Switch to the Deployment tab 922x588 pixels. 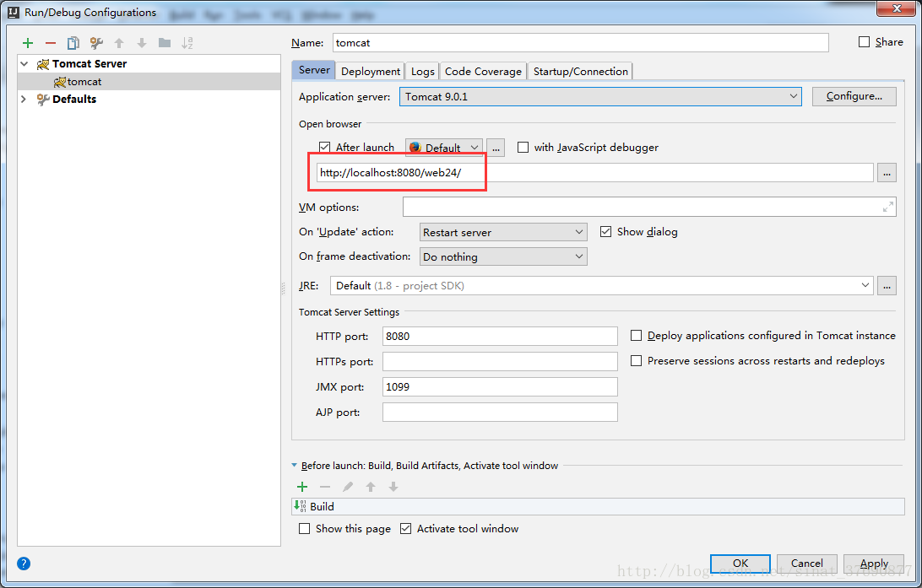(371, 71)
